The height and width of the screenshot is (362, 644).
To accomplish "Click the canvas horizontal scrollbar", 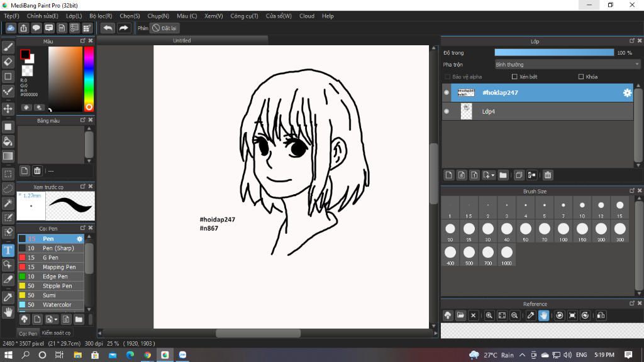I will point(258,333).
